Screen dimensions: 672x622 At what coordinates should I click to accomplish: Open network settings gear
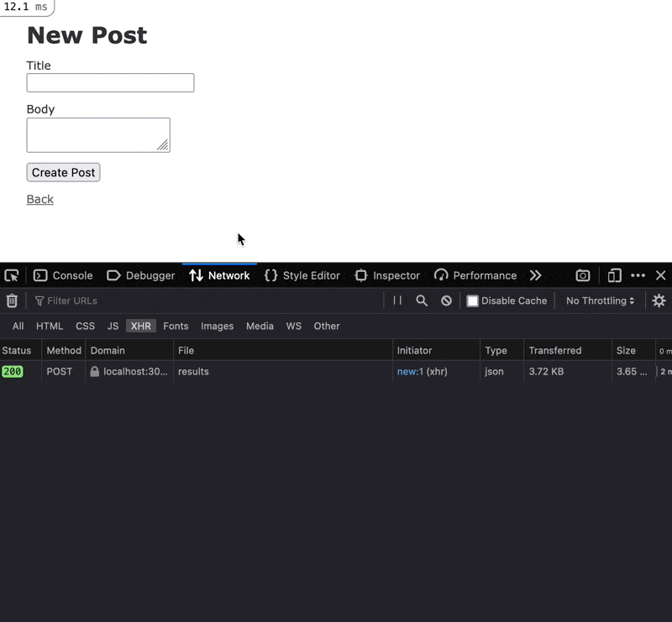pyautogui.click(x=659, y=301)
